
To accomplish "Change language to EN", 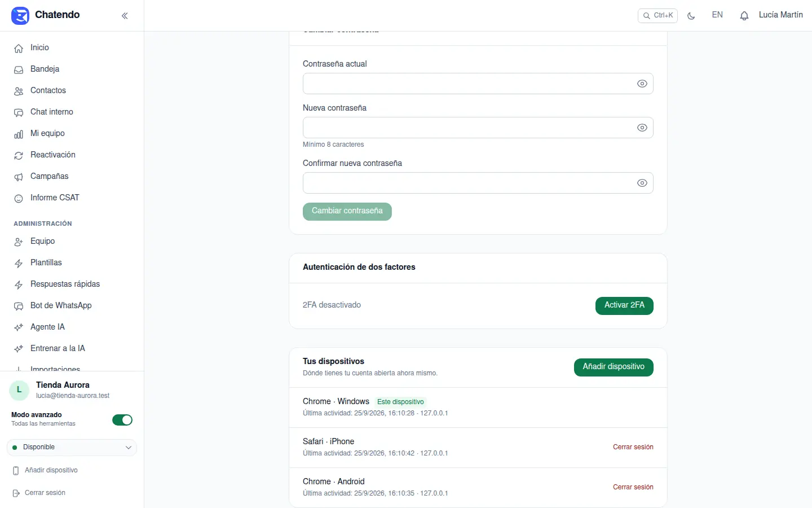I will coord(717,15).
